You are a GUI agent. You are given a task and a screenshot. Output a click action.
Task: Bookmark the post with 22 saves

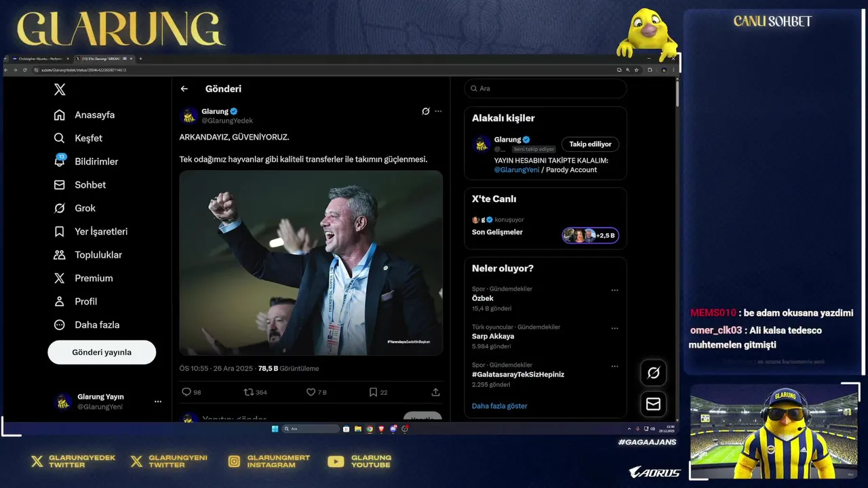click(373, 392)
